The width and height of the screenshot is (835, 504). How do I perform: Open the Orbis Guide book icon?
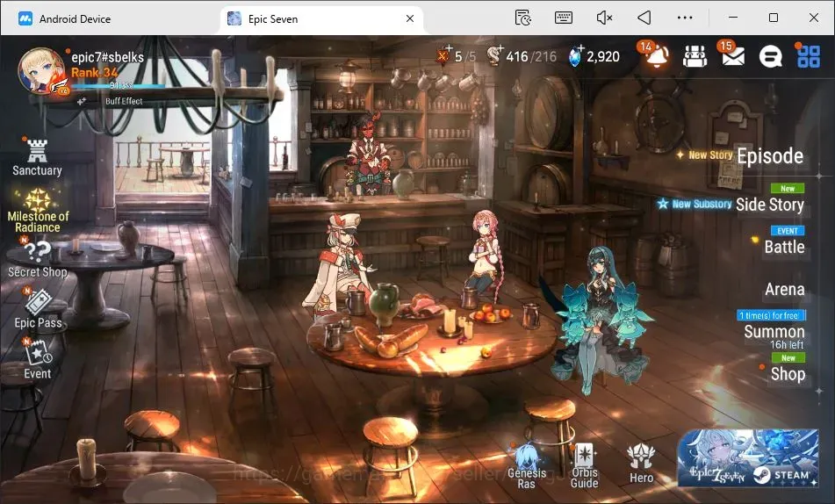point(584,466)
